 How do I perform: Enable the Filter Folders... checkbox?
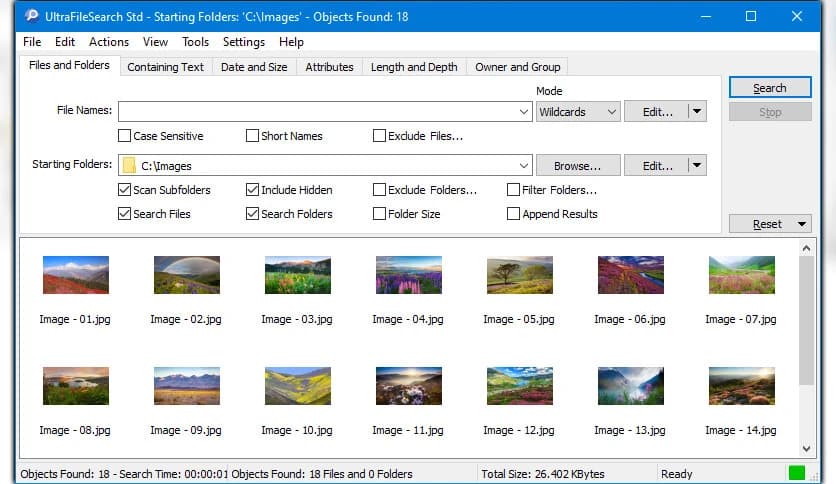(513, 190)
